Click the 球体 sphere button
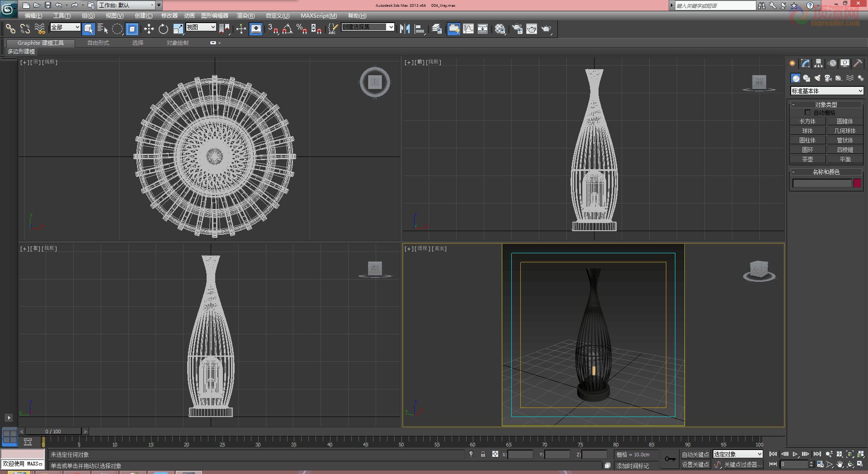868x474 pixels. pos(807,131)
